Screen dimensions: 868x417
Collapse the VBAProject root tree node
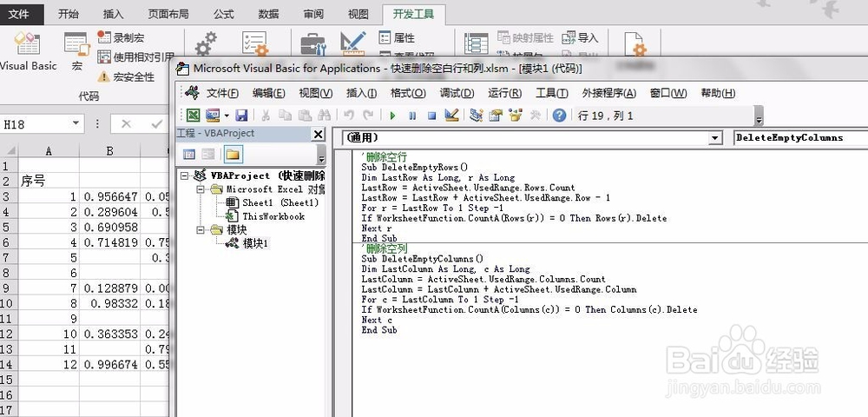(184, 175)
